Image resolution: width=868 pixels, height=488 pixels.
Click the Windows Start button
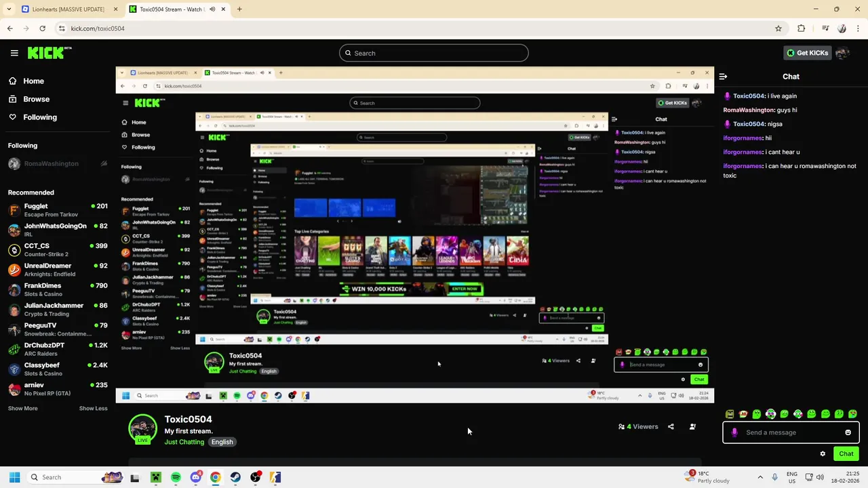point(14,477)
